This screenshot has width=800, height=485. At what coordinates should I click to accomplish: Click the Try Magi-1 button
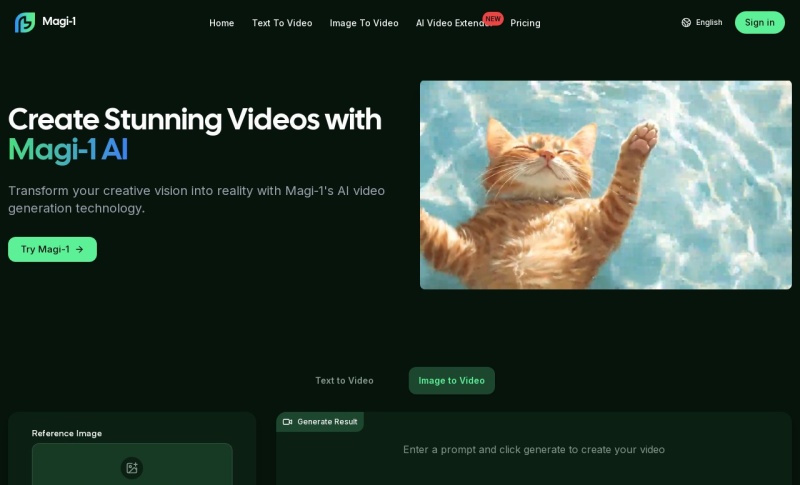pos(53,249)
